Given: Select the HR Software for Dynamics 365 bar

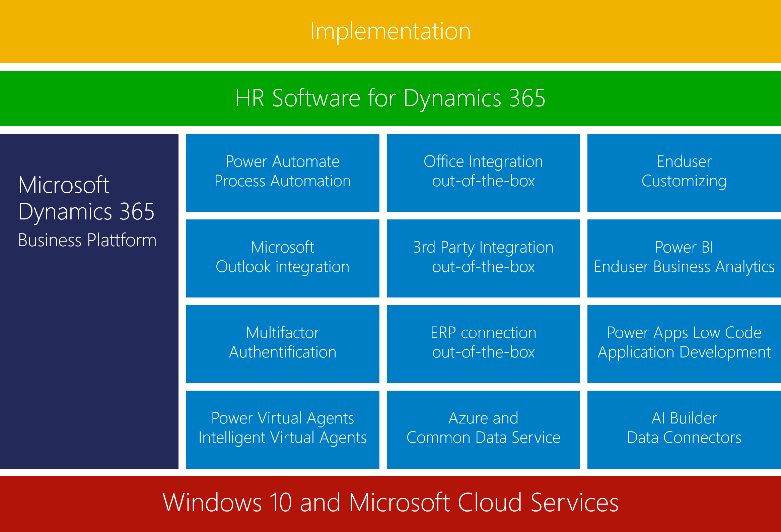Looking at the screenshot, I should (390, 98).
